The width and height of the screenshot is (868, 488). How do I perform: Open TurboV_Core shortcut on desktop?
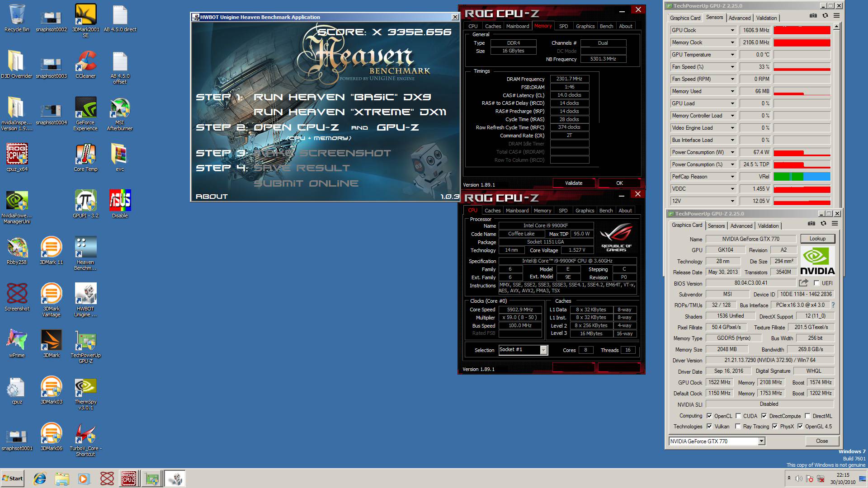(85, 440)
